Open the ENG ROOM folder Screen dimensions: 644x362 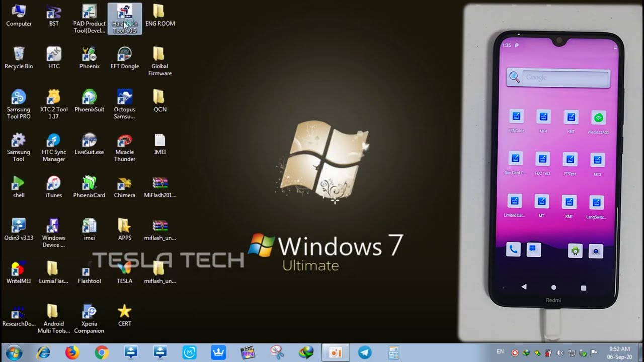(x=160, y=16)
